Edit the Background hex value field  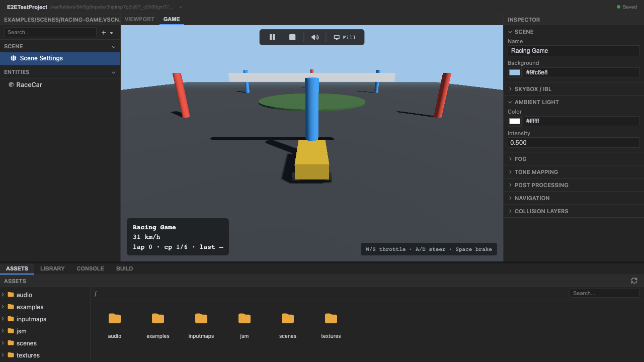(582, 72)
